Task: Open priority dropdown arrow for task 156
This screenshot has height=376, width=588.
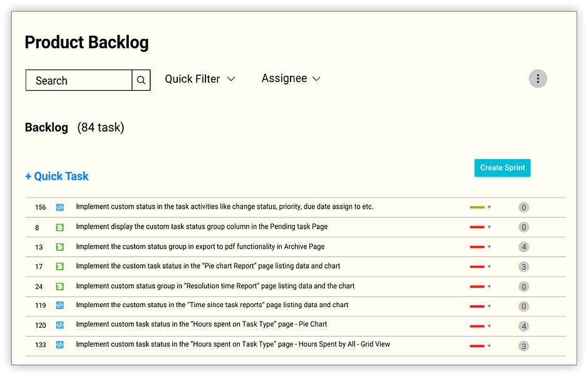Action: (489, 207)
